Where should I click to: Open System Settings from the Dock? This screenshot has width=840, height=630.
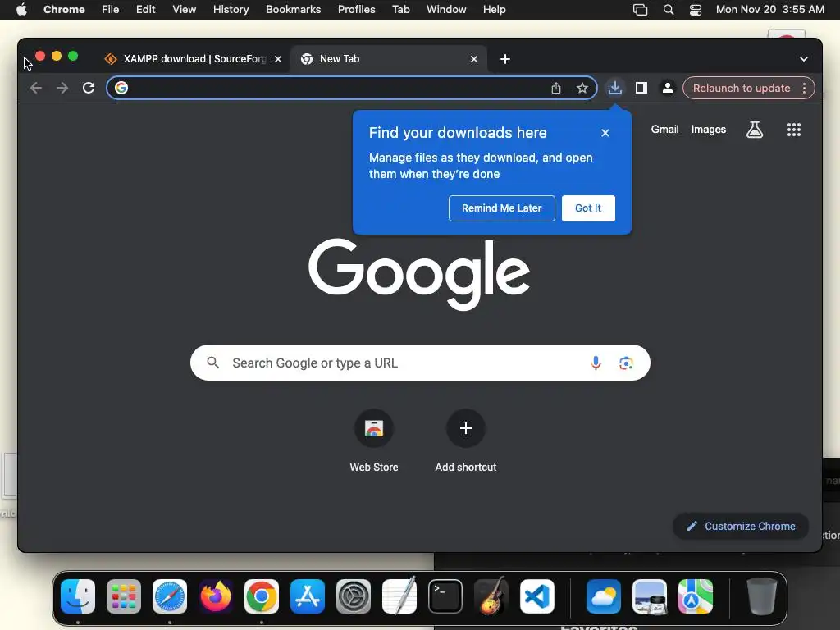point(354,596)
